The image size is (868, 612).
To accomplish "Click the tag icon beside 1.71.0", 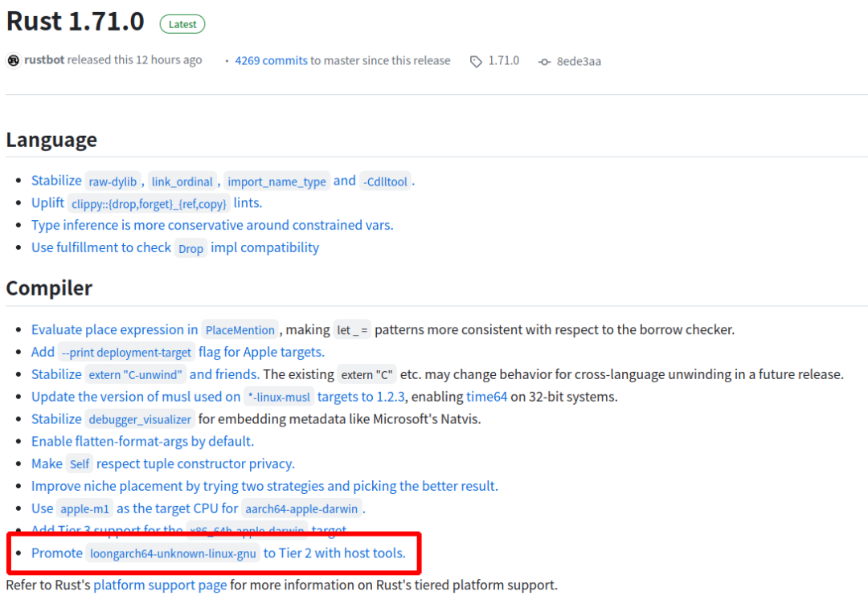I will (x=477, y=61).
